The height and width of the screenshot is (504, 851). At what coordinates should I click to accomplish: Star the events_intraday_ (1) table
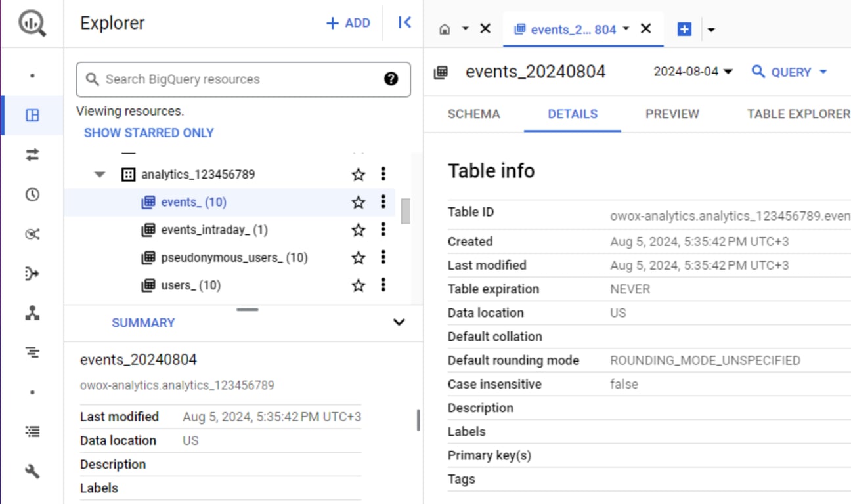click(x=358, y=230)
